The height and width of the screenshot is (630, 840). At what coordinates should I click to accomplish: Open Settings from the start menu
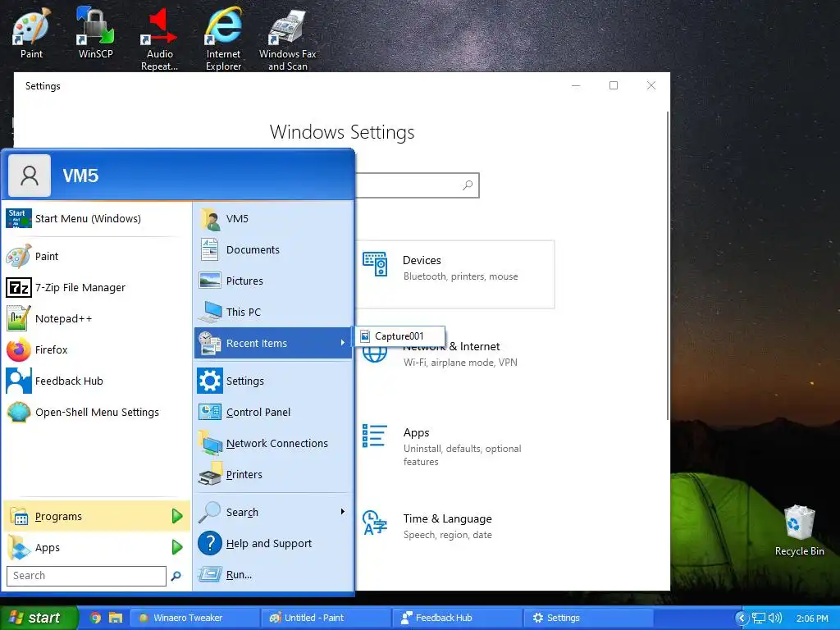273,381
